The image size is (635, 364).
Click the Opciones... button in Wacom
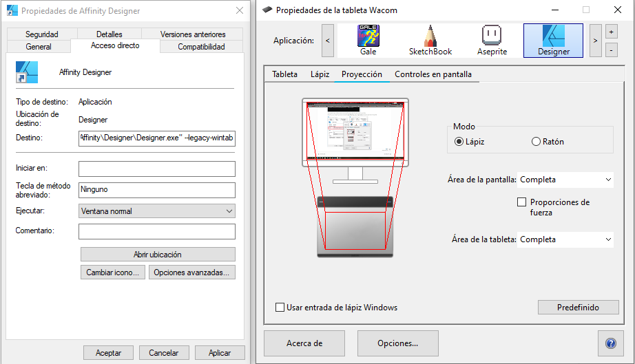point(397,343)
